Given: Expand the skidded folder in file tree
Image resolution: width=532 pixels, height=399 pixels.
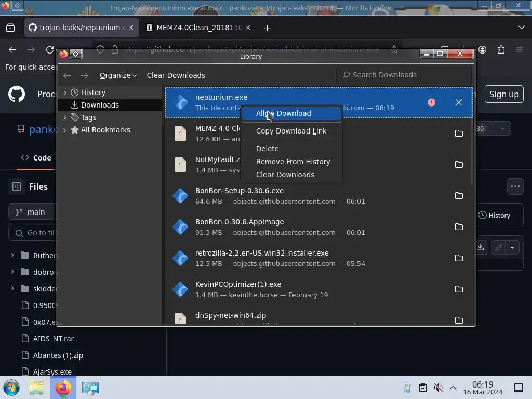Looking at the screenshot, I should (x=12, y=288).
